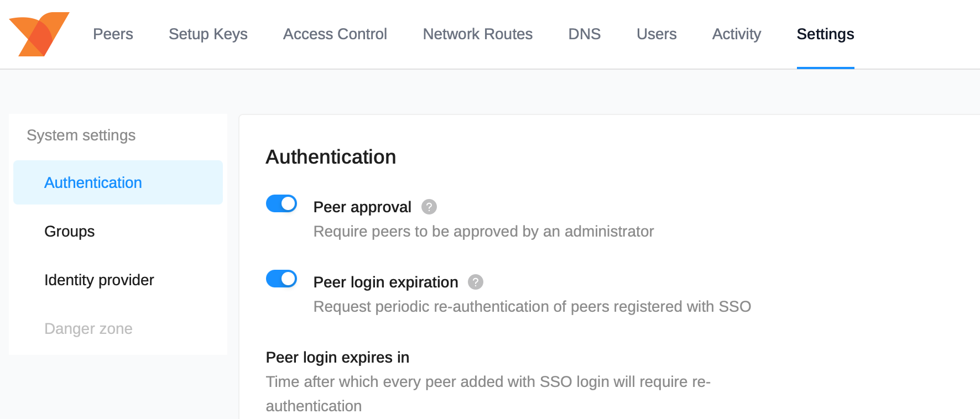
Task: Open the Peers tab
Action: [x=113, y=34]
